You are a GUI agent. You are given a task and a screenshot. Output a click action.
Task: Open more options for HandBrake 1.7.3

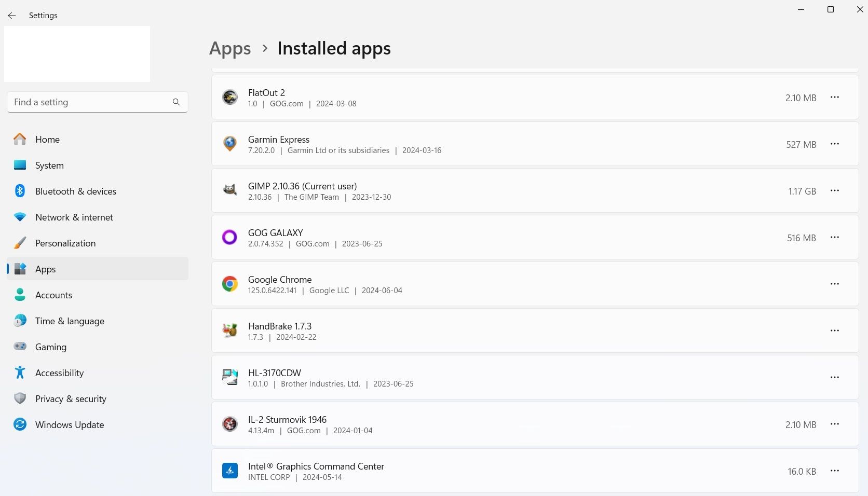tap(835, 330)
